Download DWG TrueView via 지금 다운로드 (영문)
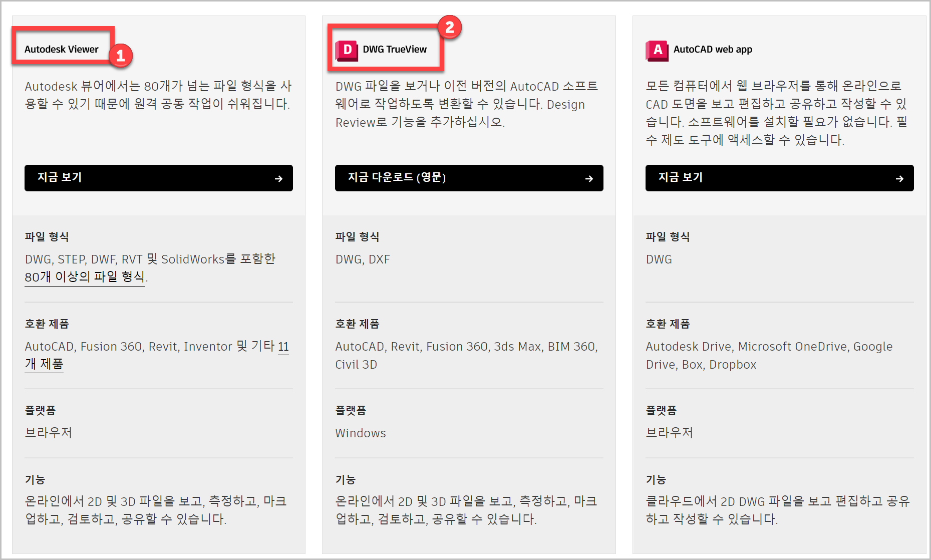931x560 pixels. pos(469,178)
